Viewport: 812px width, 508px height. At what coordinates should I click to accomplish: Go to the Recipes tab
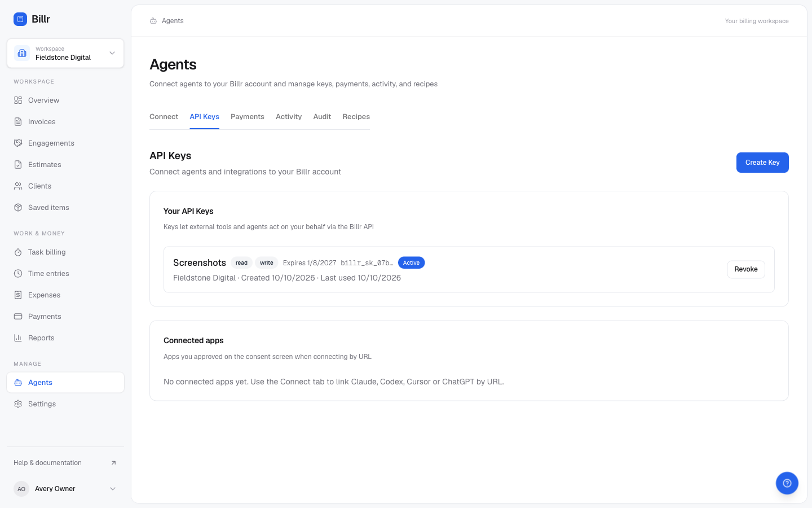(356, 117)
